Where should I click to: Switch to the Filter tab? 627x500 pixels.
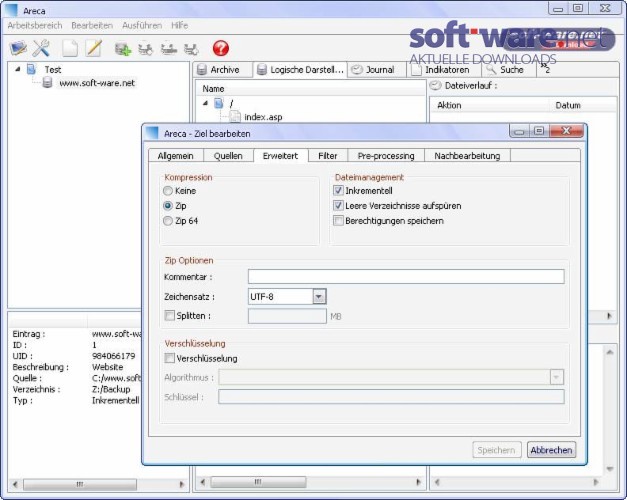click(328, 156)
